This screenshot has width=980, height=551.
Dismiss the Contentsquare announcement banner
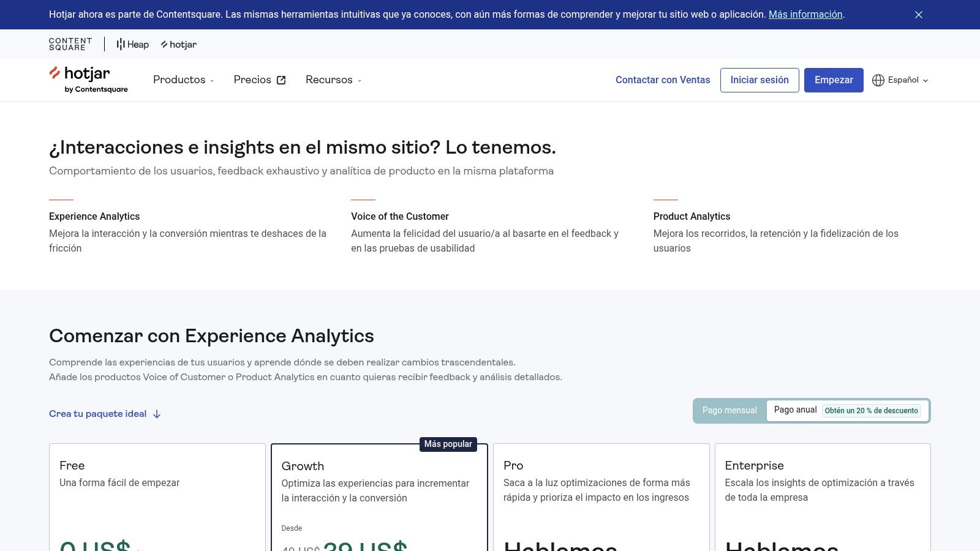coord(919,14)
